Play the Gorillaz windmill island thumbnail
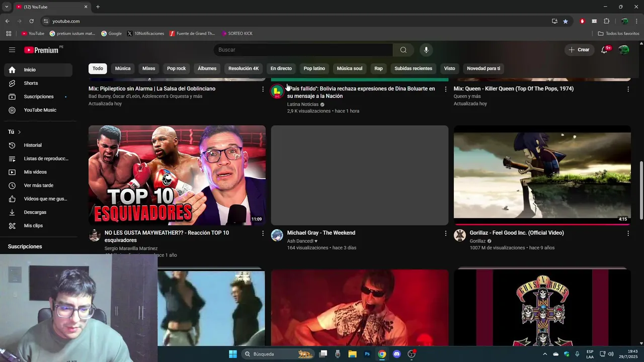This screenshot has height=362, width=644. (542, 175)
